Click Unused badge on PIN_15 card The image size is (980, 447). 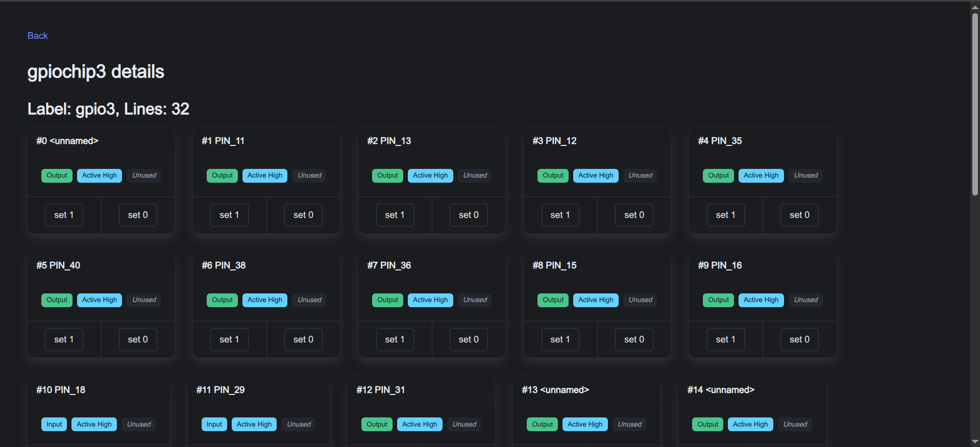click(x=640, y=300)
